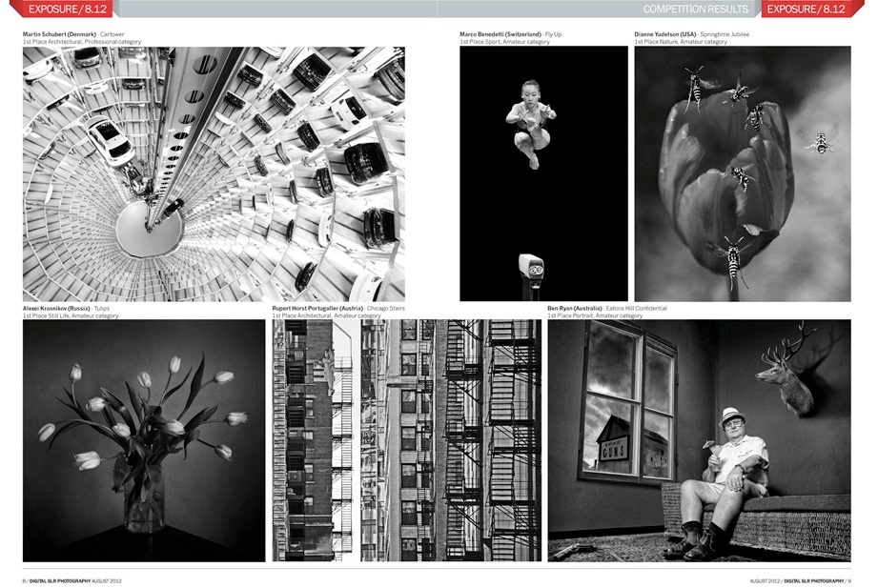Viewport: 878px width, 588px height.
Task: Open the Fly Up gymnast photo
Action: (543, 173)
